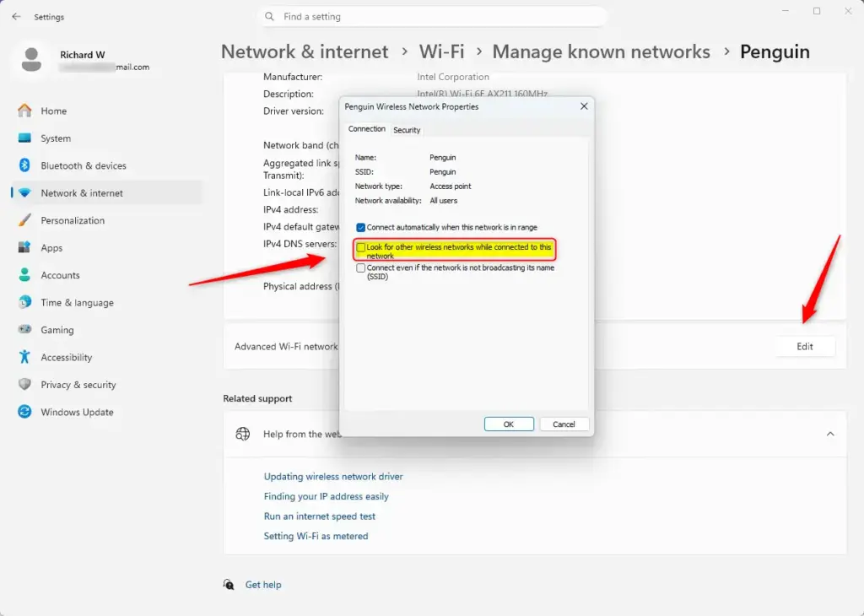Click the Intel Corporation manufacturer value

453,77
